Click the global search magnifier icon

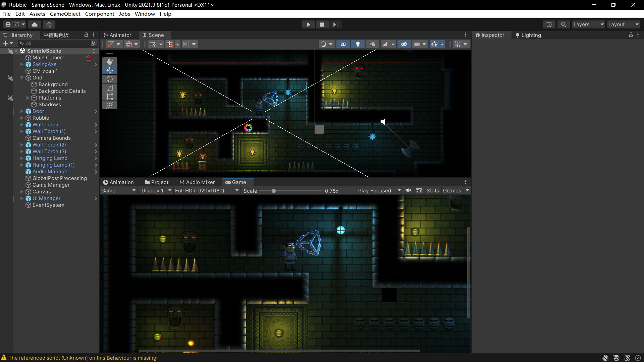coord(563,24)
